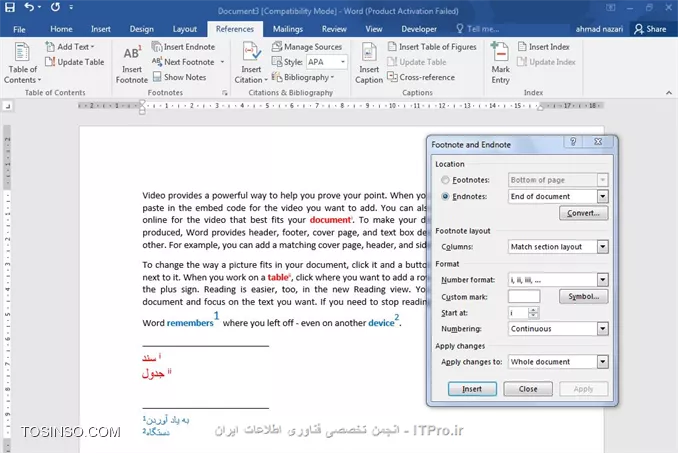This screenshot has height=453, width=678.
Task: Click Insert Table of Figures
Action: tap(432, 47)
